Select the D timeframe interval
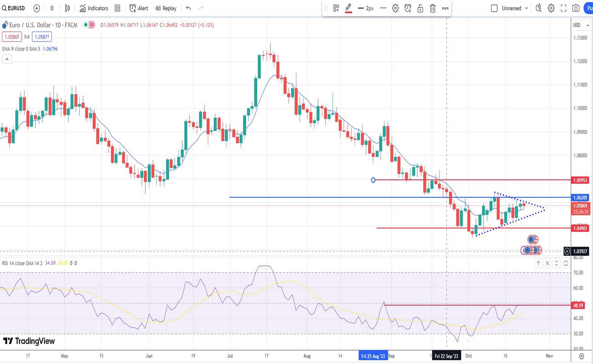The height and width of the screenshot is (364, 593). click(x=52, y=8)
